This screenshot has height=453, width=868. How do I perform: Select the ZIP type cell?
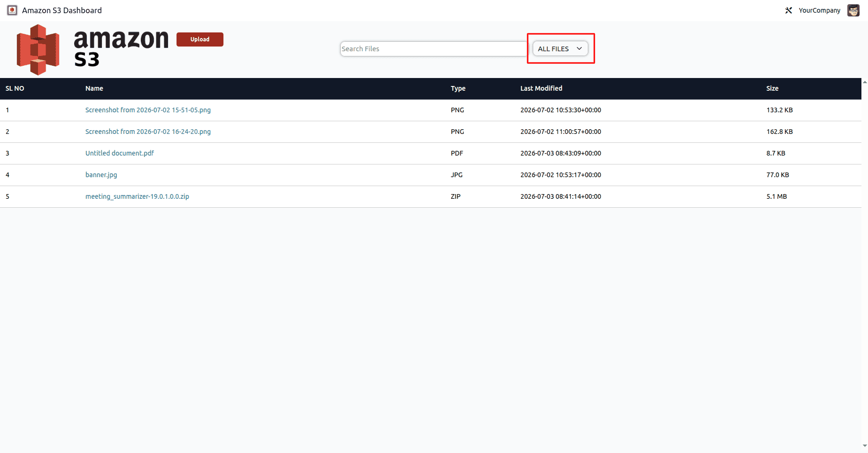pos(455,196)
